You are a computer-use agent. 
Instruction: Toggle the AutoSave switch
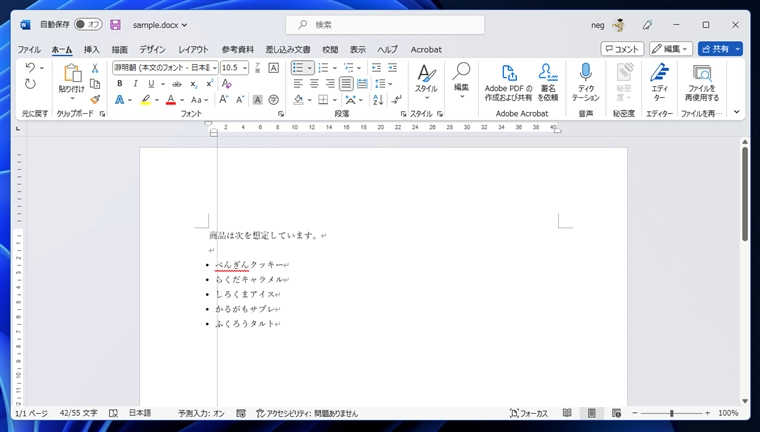[88, 24]
